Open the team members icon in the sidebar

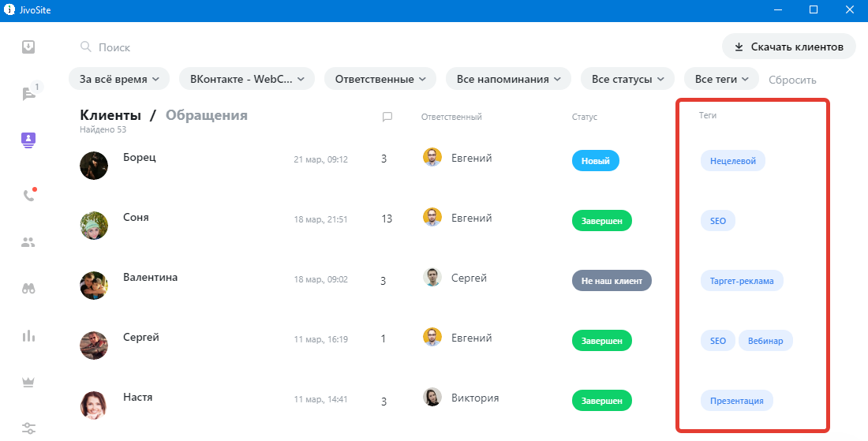click(x=28, y=242)
